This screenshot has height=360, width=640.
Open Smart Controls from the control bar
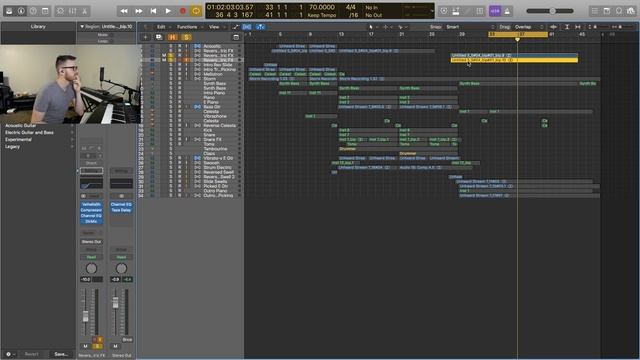[60, 11]
